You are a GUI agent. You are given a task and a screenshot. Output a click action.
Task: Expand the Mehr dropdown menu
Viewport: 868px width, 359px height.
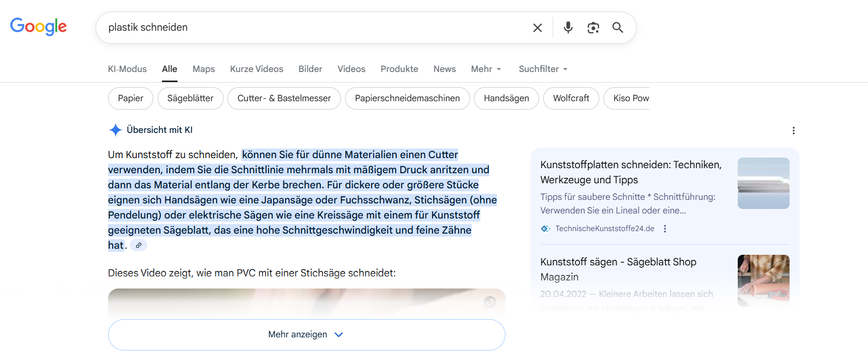click(x=486, y=69)
